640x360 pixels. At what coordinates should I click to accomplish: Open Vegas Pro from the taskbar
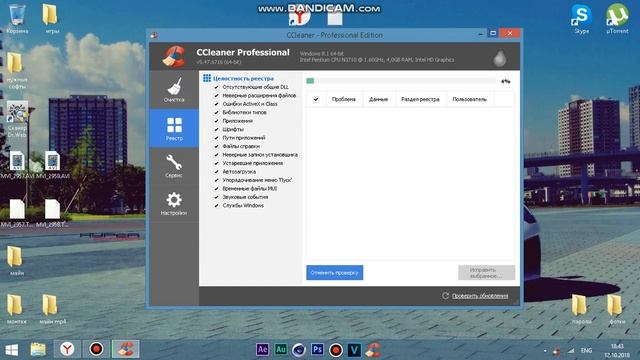pos(354,350)
